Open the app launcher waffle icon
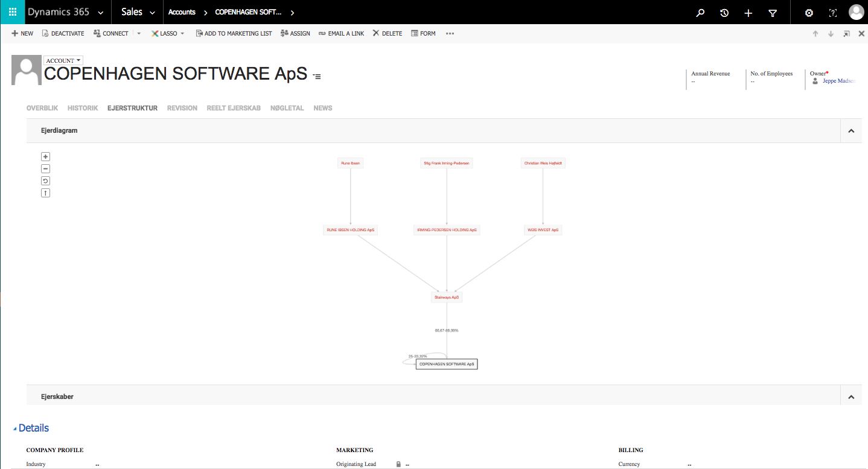Viewport: 868px width, 469px height. (x=13, y=12)
